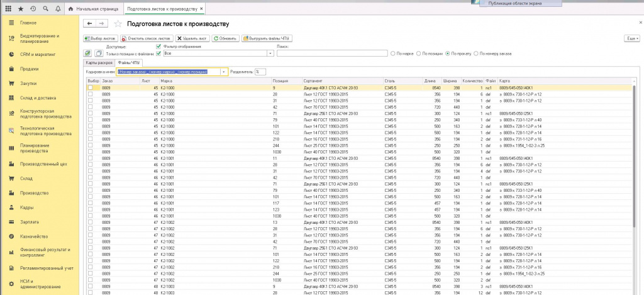Screen dimensions: 644x295
Task: Open the Закупки section
Action: tap(28, 84)
